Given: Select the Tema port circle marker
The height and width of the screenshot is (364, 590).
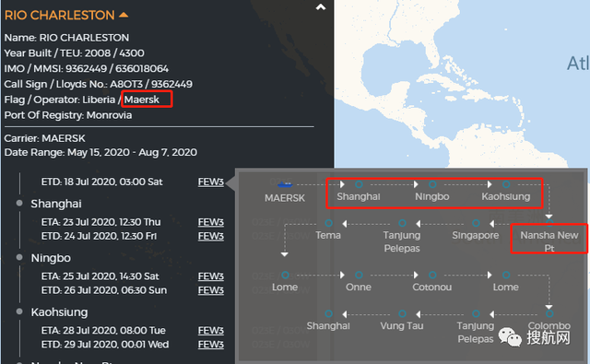Looking at the screenshot, I should (x=328, y=223).
